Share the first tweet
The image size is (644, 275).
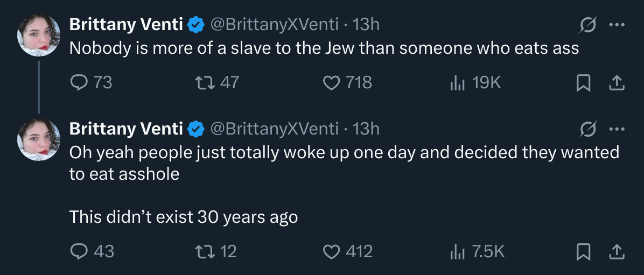click(617, 82)
